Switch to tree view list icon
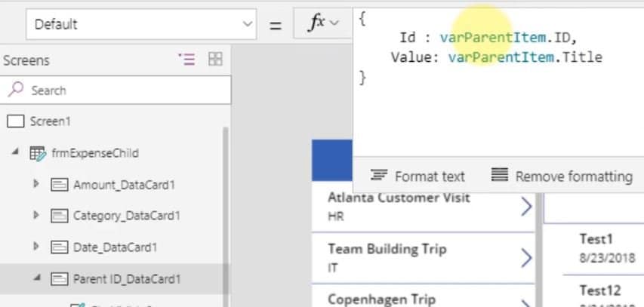Image resolution: width=644 pixels, height=307 pixels. [x=186, y=60]
